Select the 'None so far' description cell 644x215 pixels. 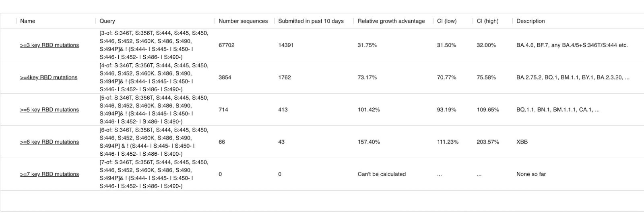tap(531, 174)
